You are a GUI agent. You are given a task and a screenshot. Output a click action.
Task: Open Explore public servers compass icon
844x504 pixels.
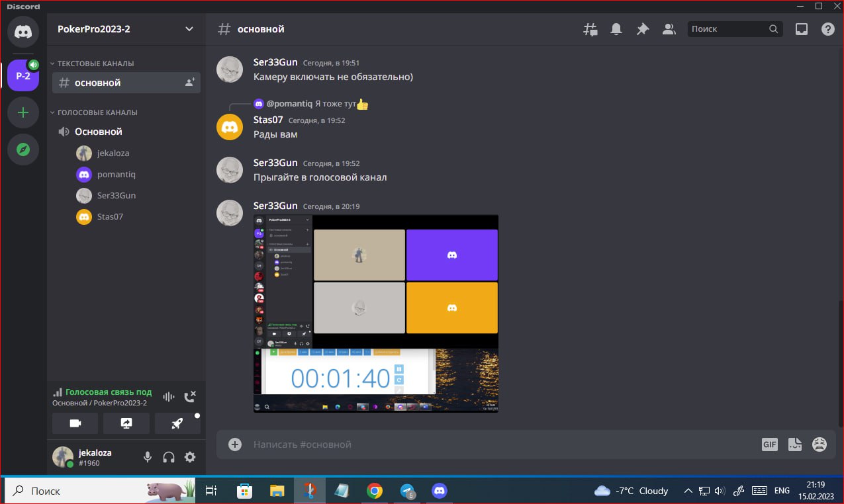(23, 149)
